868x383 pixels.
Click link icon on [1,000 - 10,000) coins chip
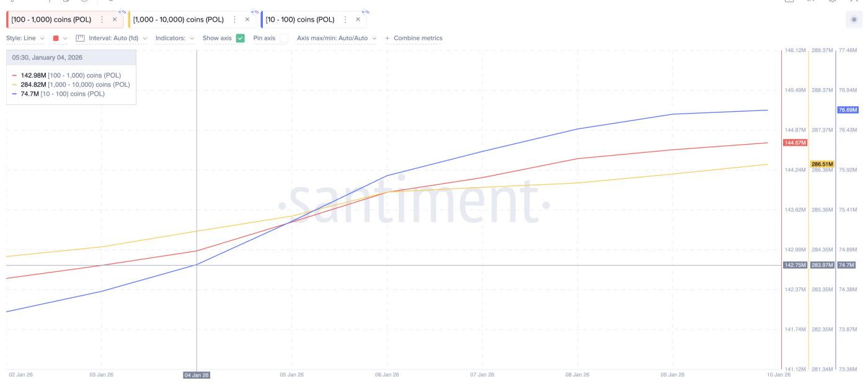[x=255, y=12]
